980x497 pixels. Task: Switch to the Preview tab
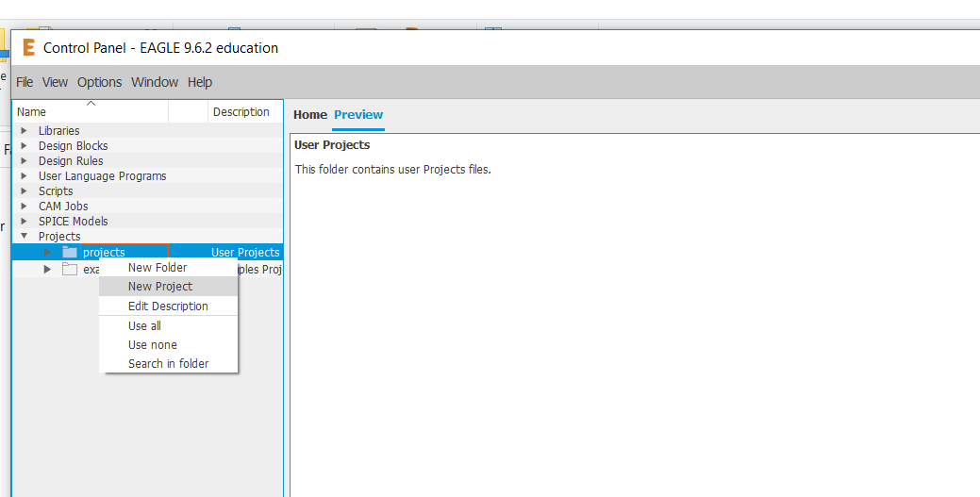(x=358, y=114)
